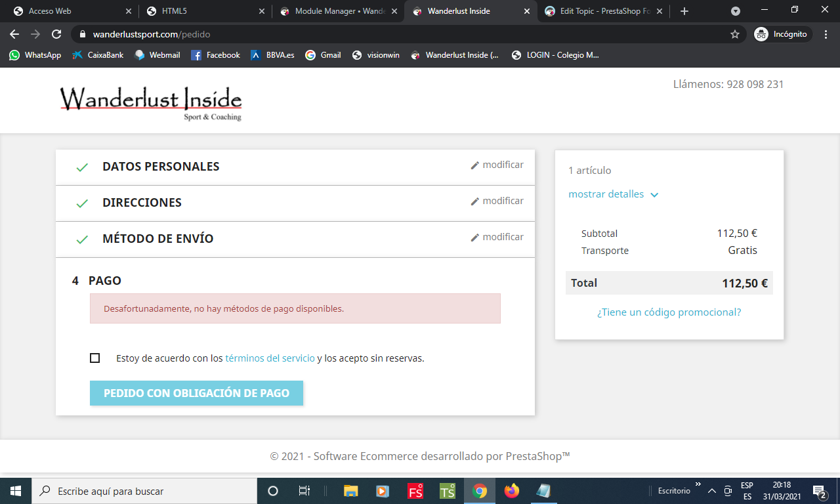Open the Incógnito profile indicator
Screen dimensions: 840x504
pos(782,34)
